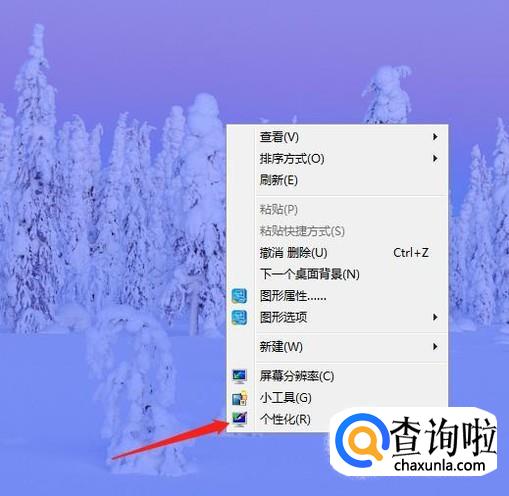
Task: Expand the 查看(V) submenu arrow
Action: tap(435, 137)
